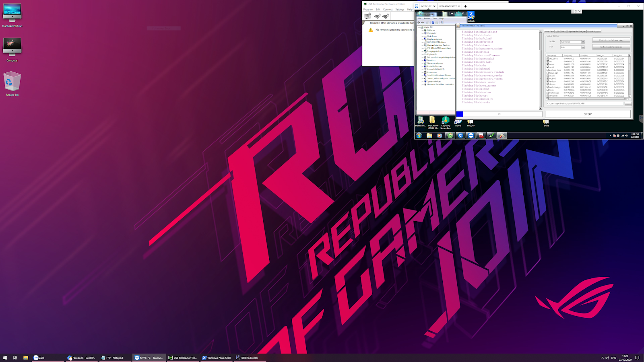Close the MYPC-PC session tab
This screenshot has height=362, width=644.
(434, 6)
